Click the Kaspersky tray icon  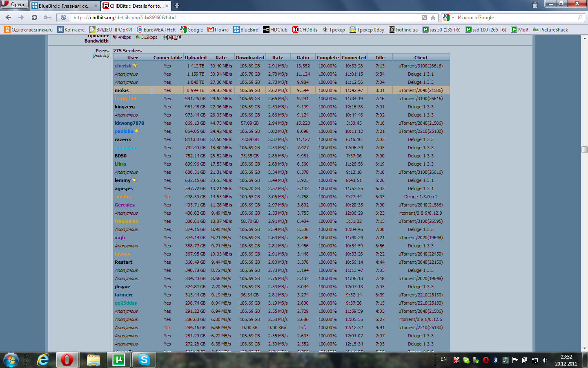pyautogui.click(x=457, y=360)
